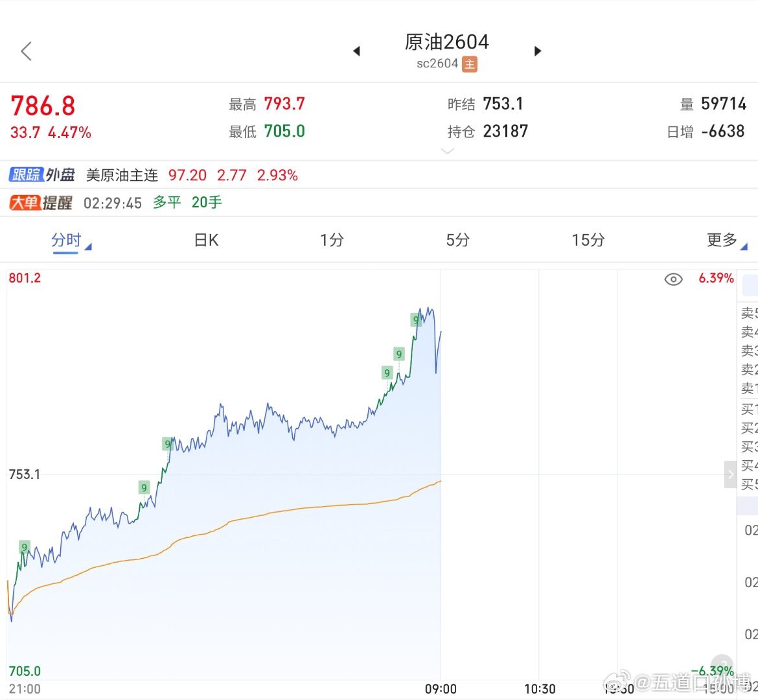Collapse the order book side panel arrow

(x=730, y=474)
